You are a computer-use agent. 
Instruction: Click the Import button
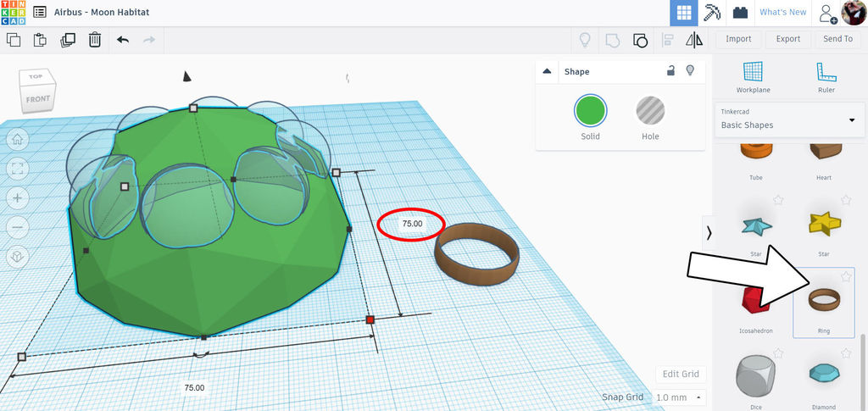(x=738, y=39)
